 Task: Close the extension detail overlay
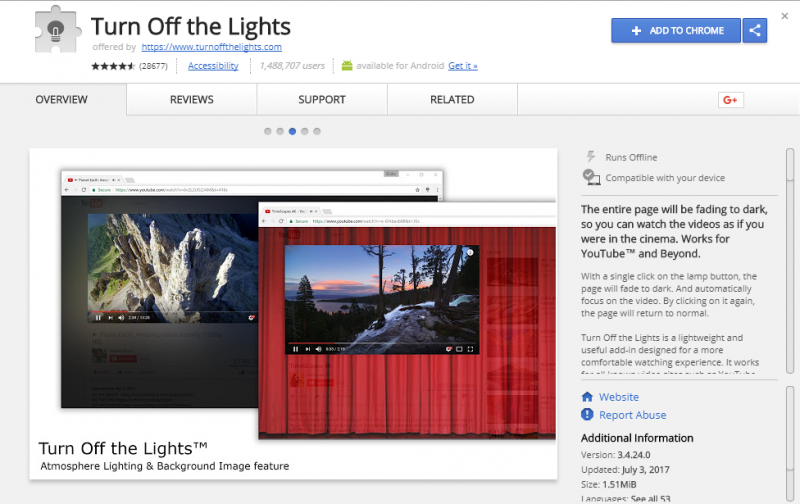[785, 16]
